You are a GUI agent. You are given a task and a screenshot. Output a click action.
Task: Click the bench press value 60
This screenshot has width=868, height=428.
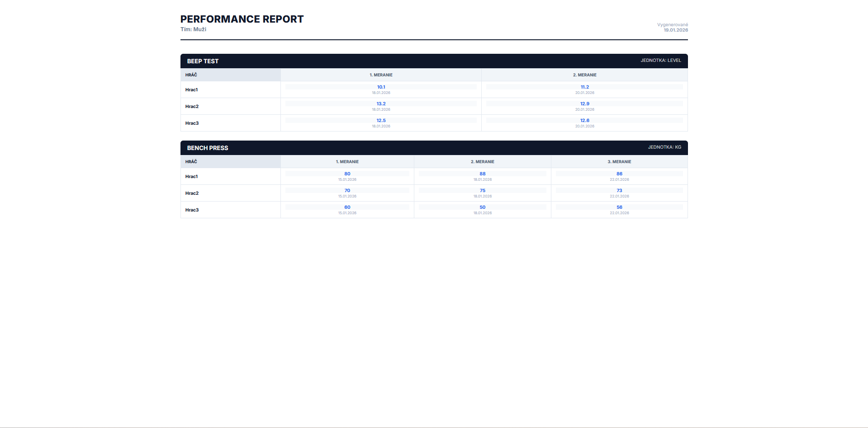coord(347,207)
